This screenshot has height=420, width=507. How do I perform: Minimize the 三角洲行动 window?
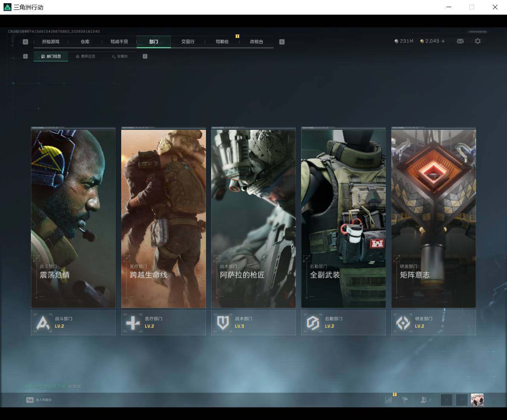point(449,7)
